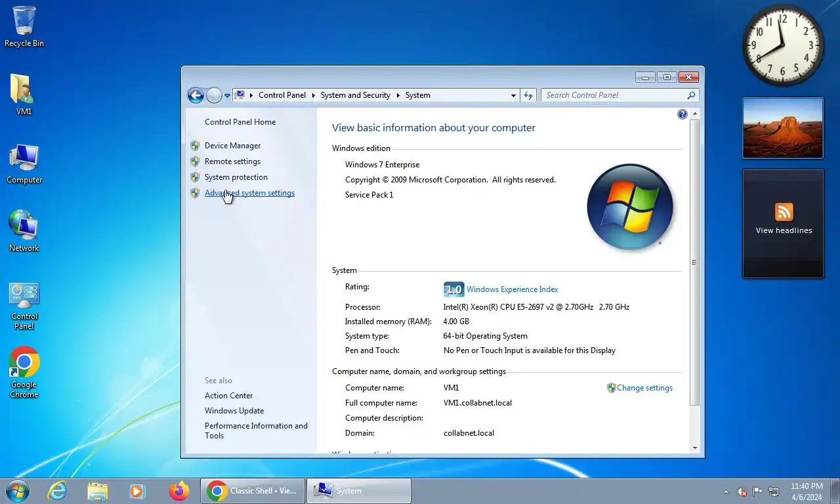Open the VM1 user folder icon

[x=24, y=94]
